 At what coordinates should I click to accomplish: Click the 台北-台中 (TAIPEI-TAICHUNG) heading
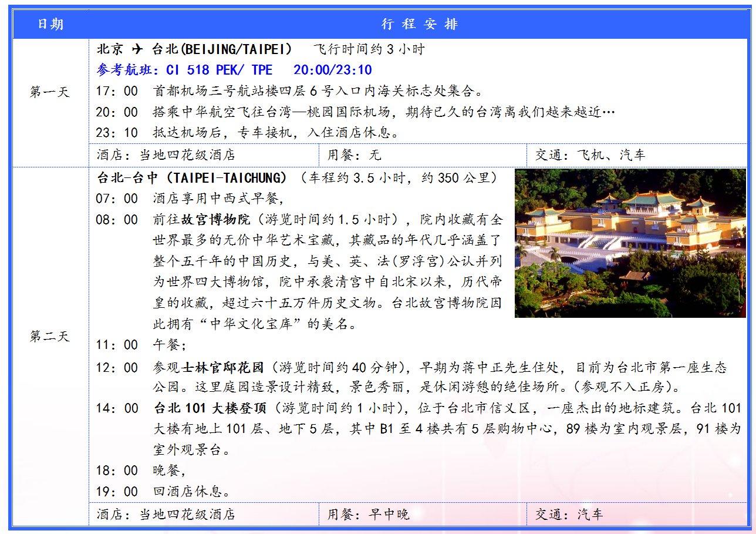click(x=192, y=177)
